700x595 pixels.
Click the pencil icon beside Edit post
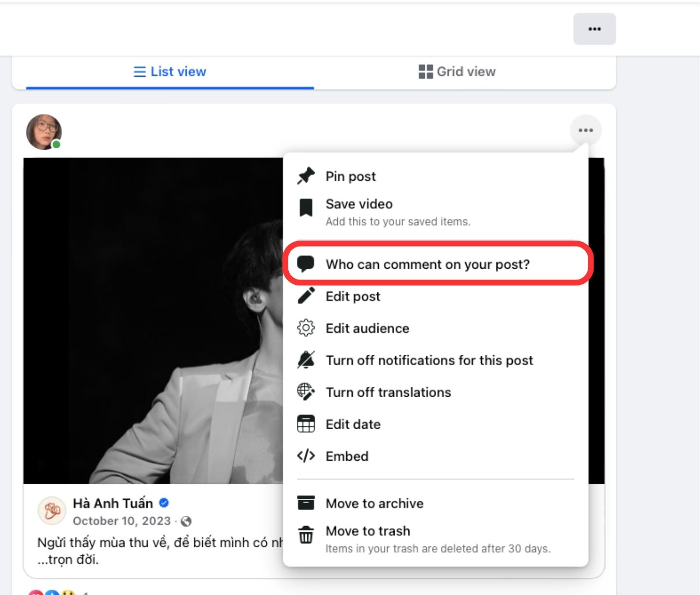306,296
